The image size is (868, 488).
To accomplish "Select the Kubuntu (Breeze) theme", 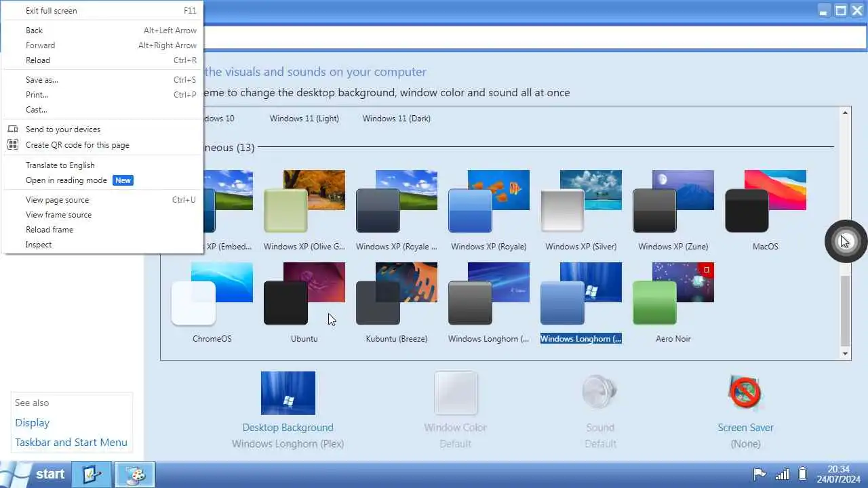I will [x=396, y=302].
